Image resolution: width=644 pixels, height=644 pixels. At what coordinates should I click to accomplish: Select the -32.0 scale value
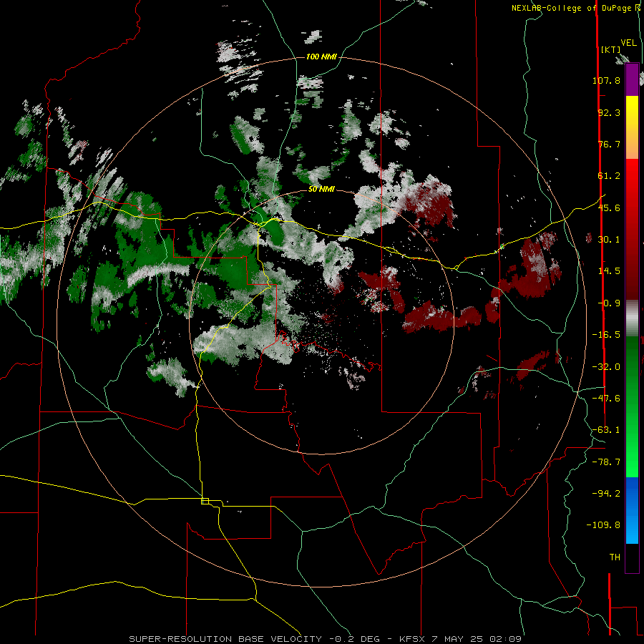pyautogui.click(x=606, y=367)
